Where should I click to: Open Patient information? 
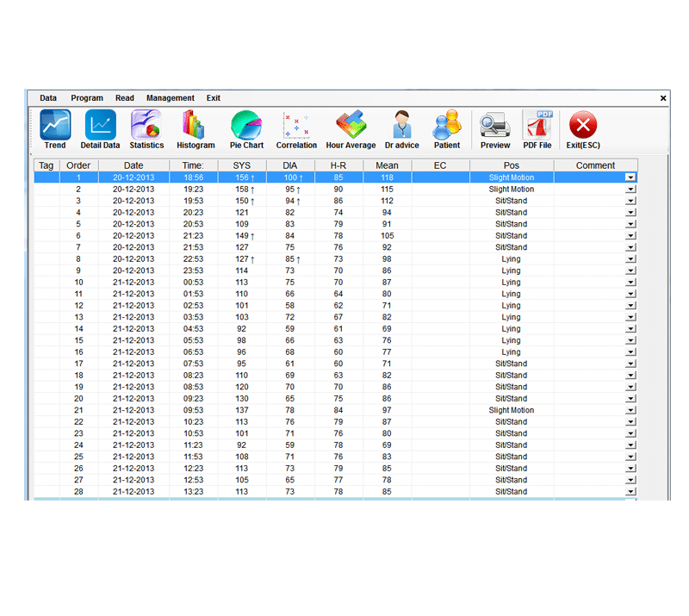[447, 129]
